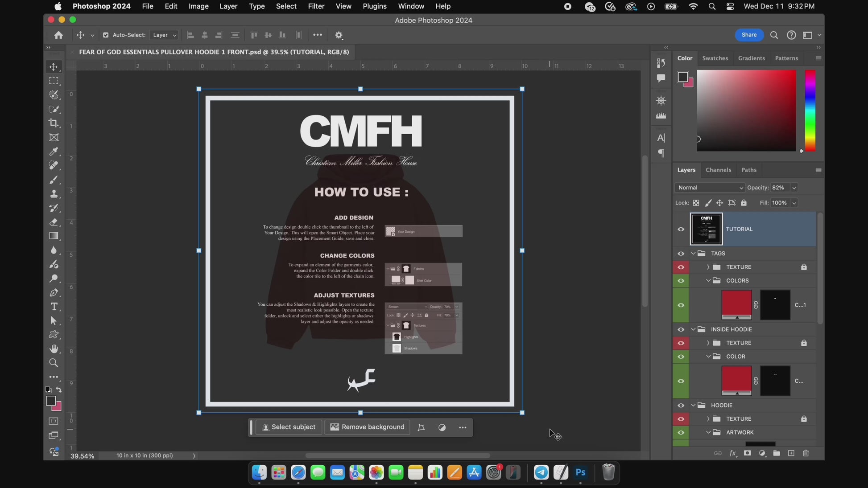Select the Hand tool
Screen dimensions: 868x488
click(x=54, y=349)
